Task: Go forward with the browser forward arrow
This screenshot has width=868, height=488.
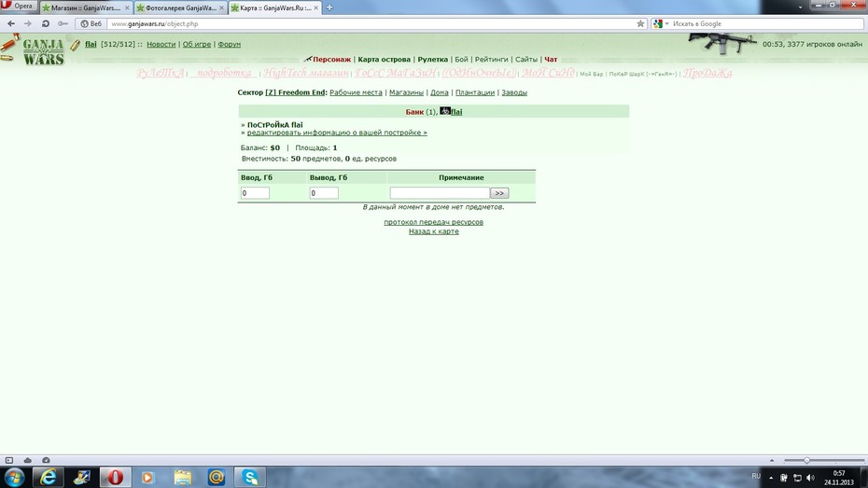Action: click(28, 23)
